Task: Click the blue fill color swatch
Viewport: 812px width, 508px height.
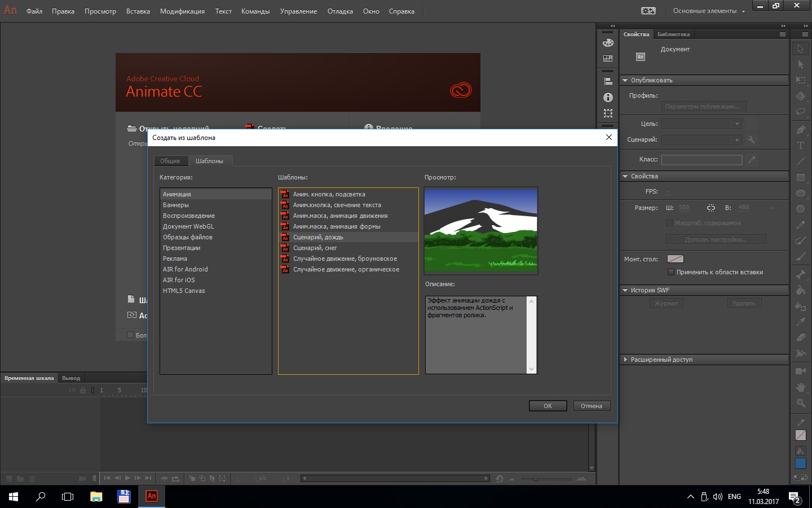Action: tap(800, 463)
